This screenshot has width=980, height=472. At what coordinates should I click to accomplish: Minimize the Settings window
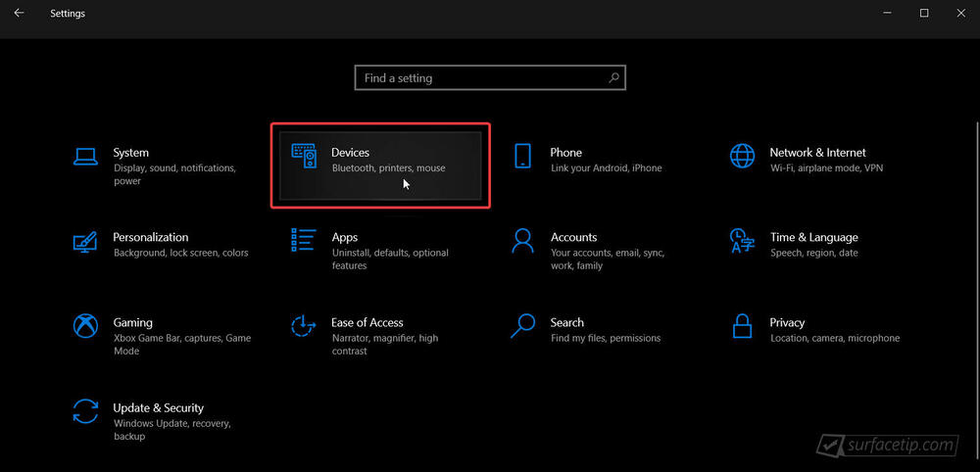887,13
